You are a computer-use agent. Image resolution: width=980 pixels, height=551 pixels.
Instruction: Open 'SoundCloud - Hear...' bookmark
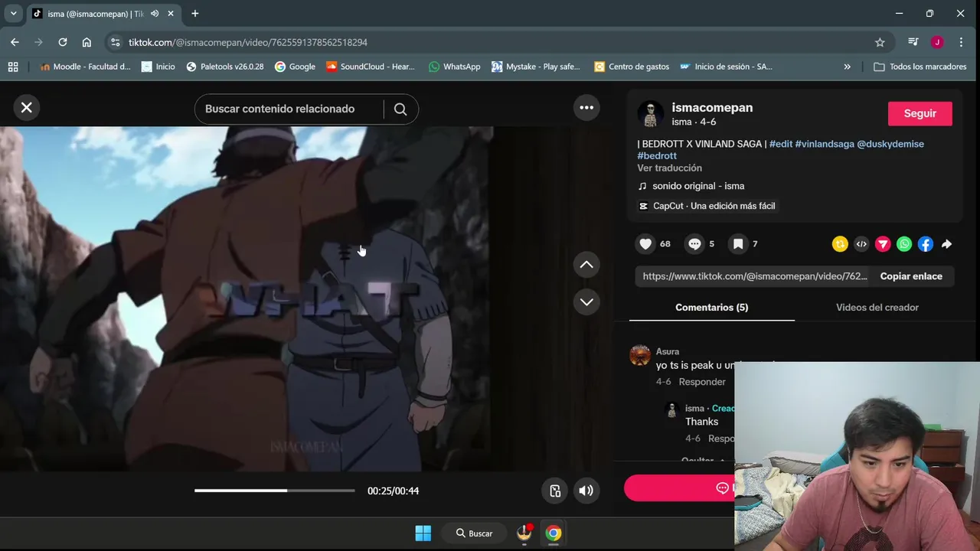[x=371, y=67]
